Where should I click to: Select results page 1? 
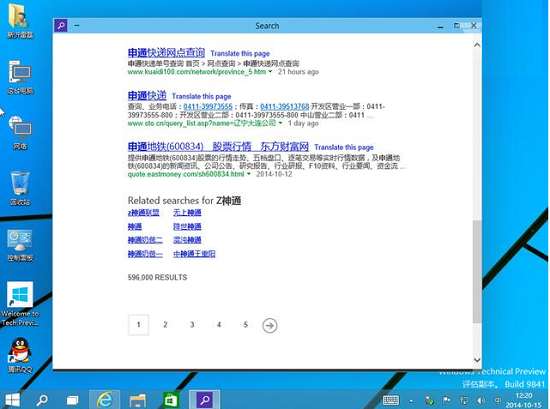click(x=139, y=325)
